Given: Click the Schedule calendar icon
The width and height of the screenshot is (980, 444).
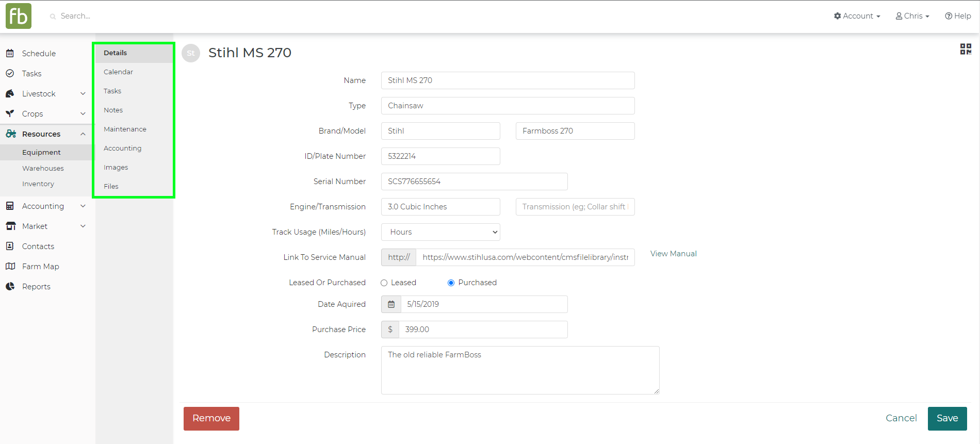Looking at the screenshot, I should (x=10, y=53).
